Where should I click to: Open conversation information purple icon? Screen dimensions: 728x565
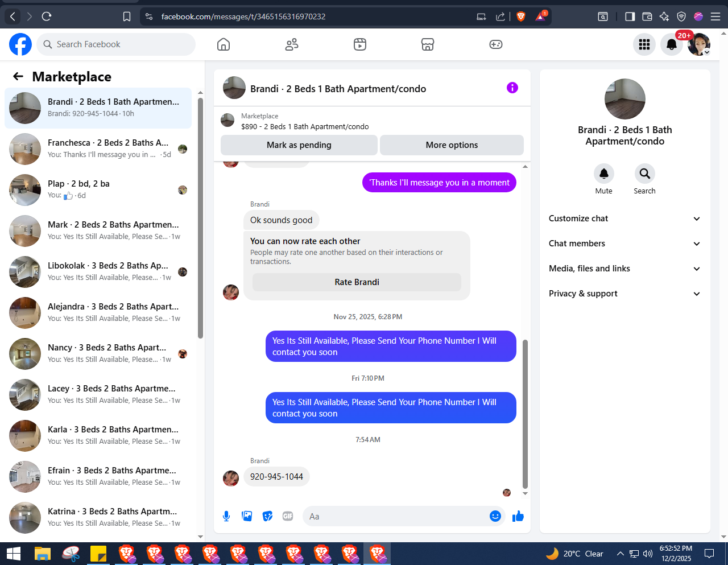[x=512, y=88]
